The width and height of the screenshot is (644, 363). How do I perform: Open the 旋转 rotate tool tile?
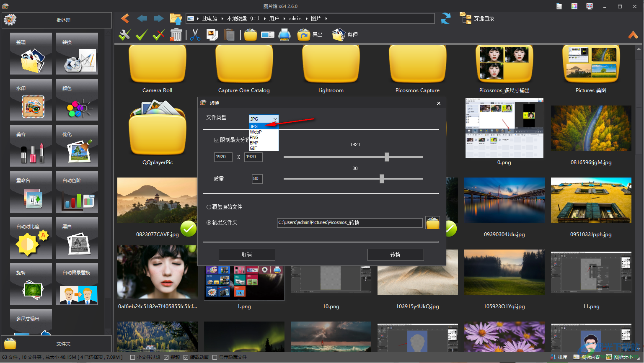[31, 284]
